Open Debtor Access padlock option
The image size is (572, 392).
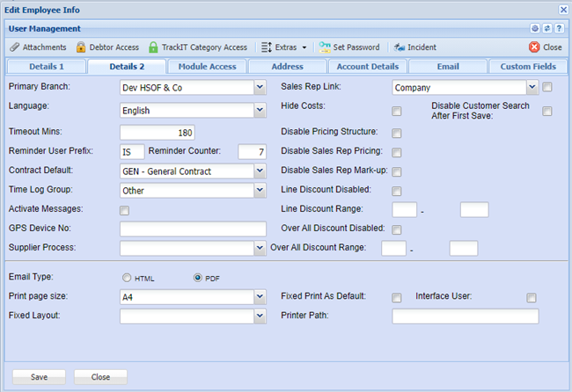pos(107,47)
